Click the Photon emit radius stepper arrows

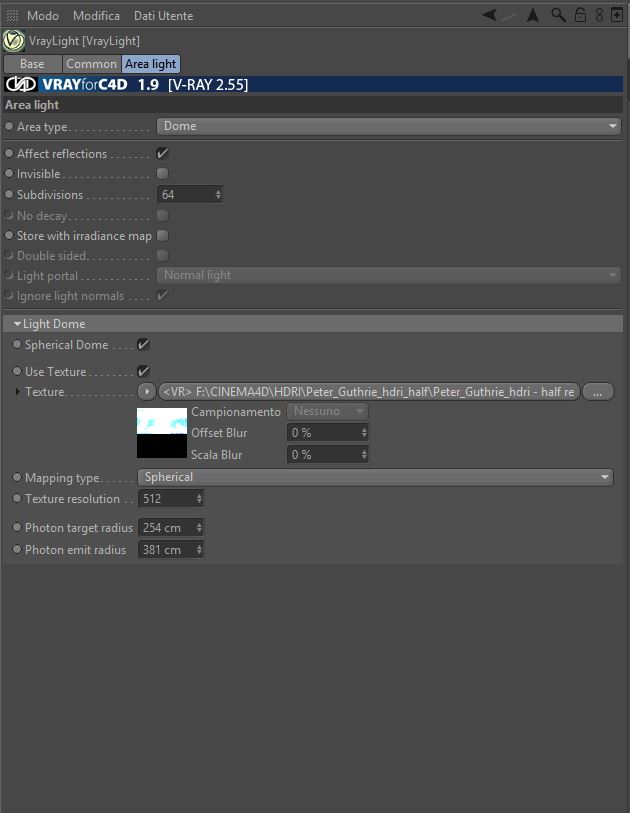(200, 549)
